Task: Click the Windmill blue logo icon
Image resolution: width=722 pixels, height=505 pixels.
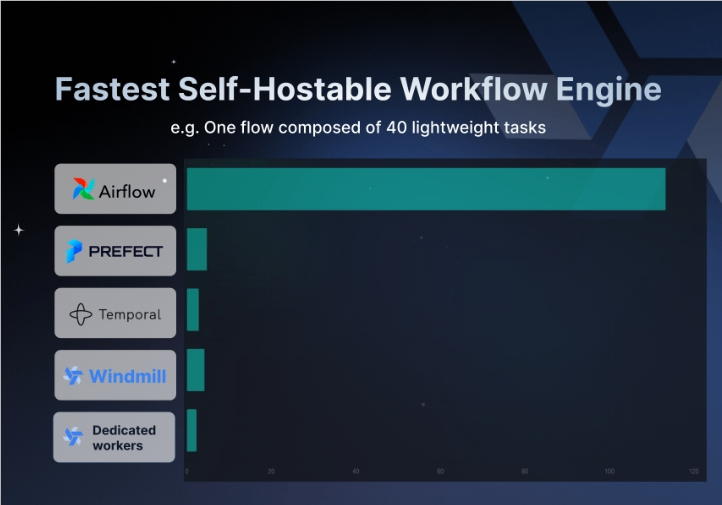Action: (73, 376)
